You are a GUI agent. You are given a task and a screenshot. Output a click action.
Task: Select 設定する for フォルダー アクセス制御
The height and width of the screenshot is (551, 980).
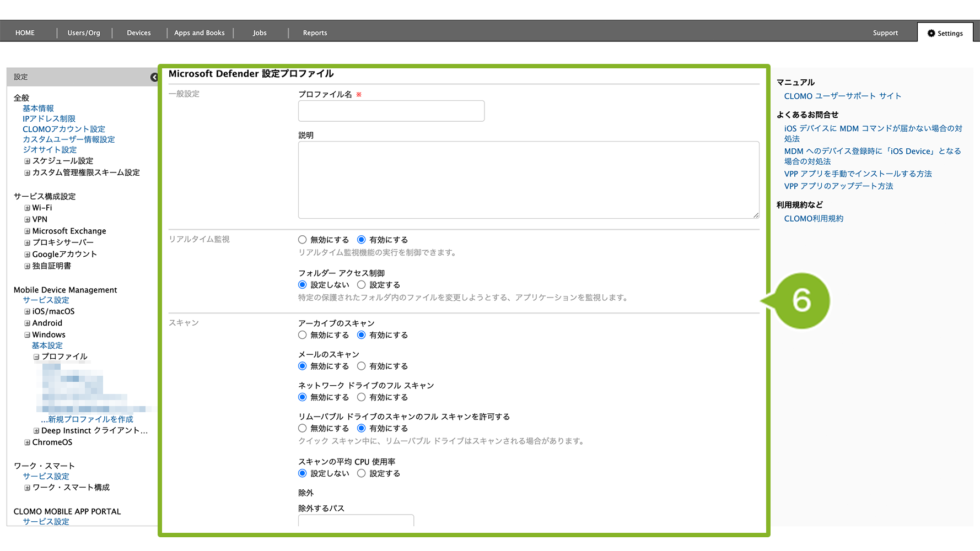(362, 285)
